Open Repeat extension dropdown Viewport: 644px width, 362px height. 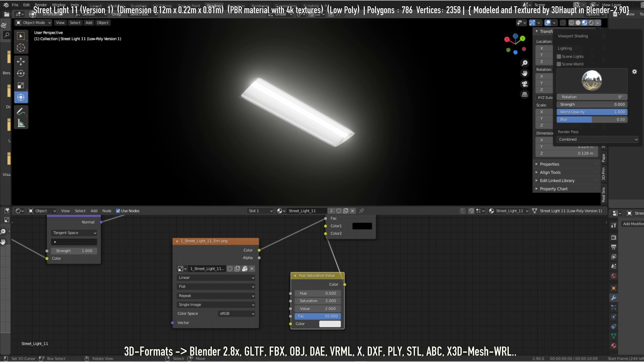click(216, 296)
